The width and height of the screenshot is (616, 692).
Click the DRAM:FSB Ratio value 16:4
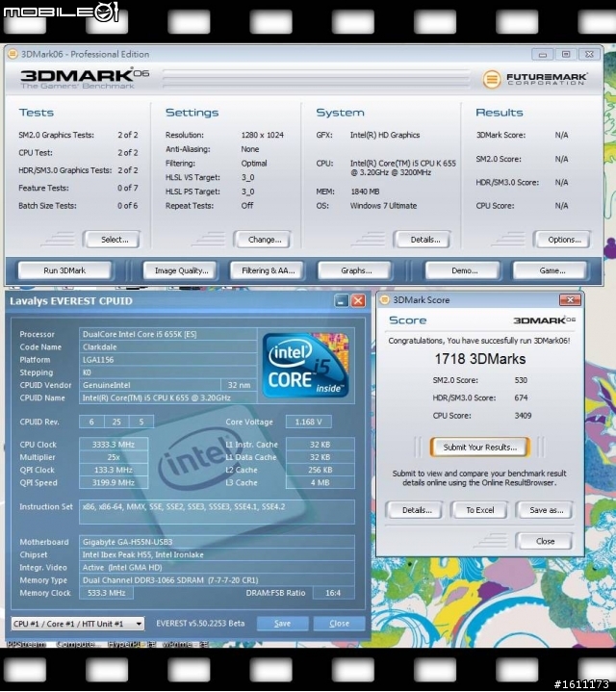[333, 593]
